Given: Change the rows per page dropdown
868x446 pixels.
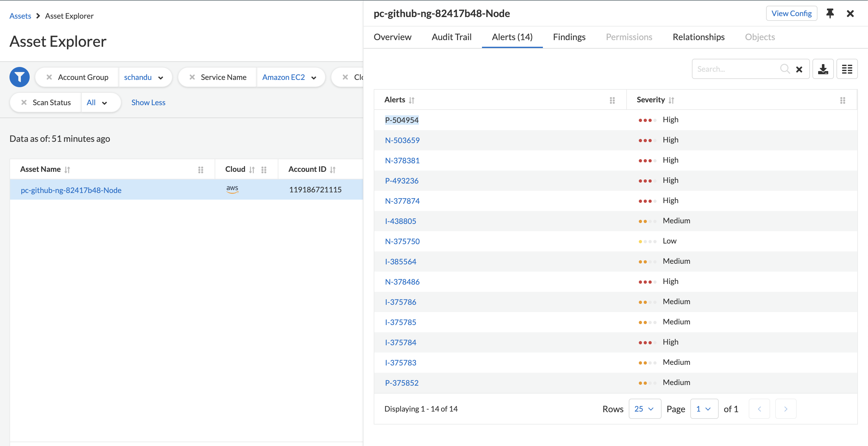Looking at the screenshot, I should pos(644,409).
